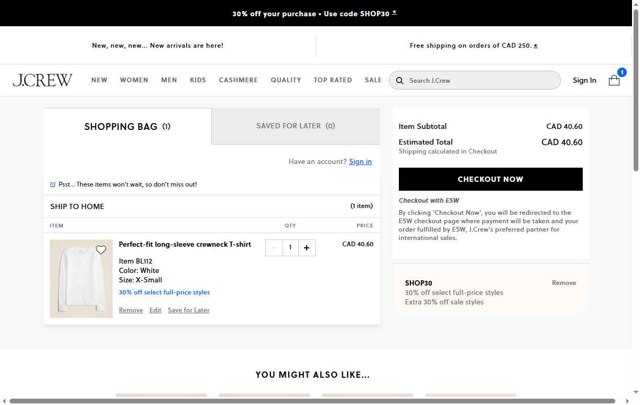
Task: Open the shopping bag icon in header
Action: point(614,80)
